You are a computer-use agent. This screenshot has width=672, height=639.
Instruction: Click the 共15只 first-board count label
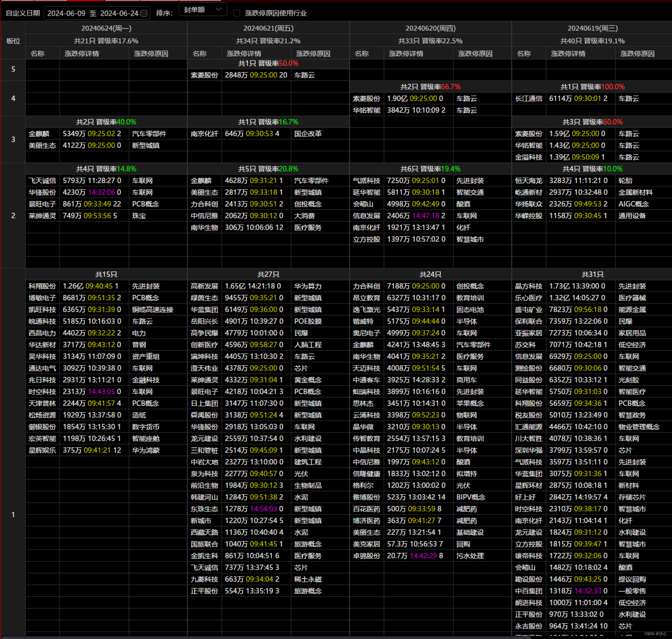click(x=106, y=275)
